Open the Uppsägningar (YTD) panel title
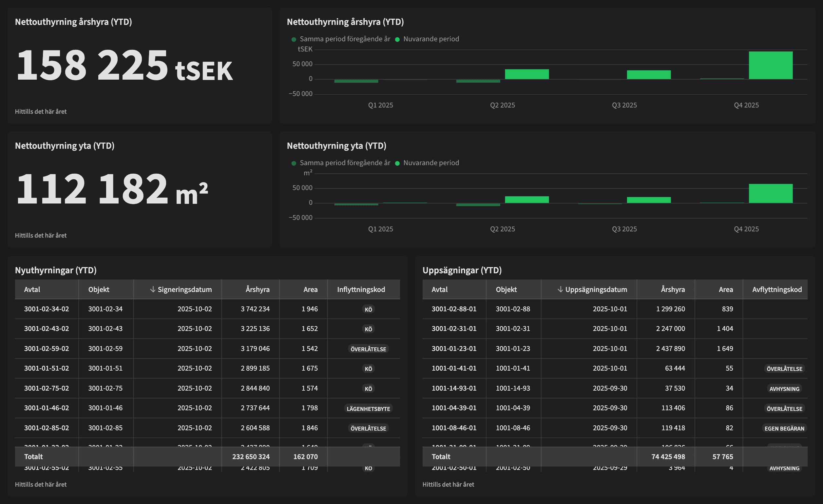 [462, 270]
